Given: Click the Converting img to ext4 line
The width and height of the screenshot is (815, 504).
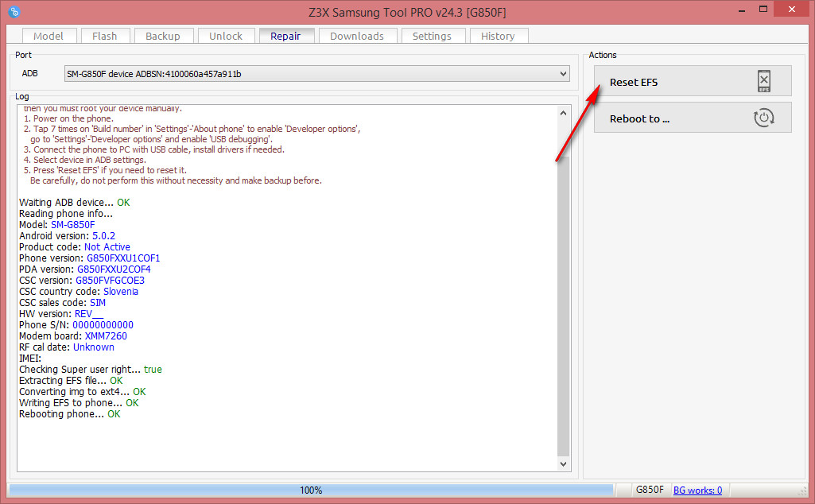Looking at the screenshot, I should point(83,392).
